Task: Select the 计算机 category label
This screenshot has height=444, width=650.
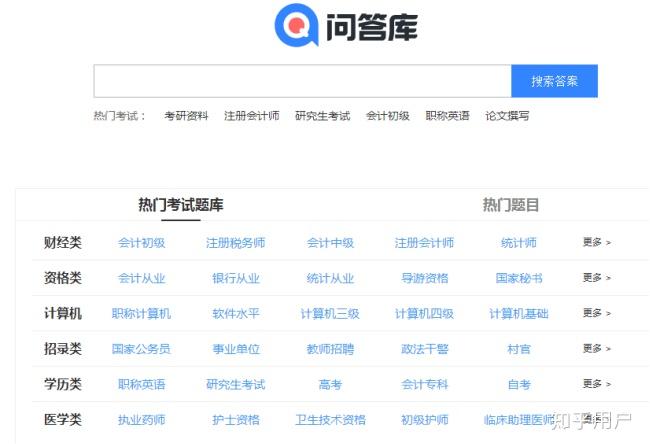Action: (63, 313)
